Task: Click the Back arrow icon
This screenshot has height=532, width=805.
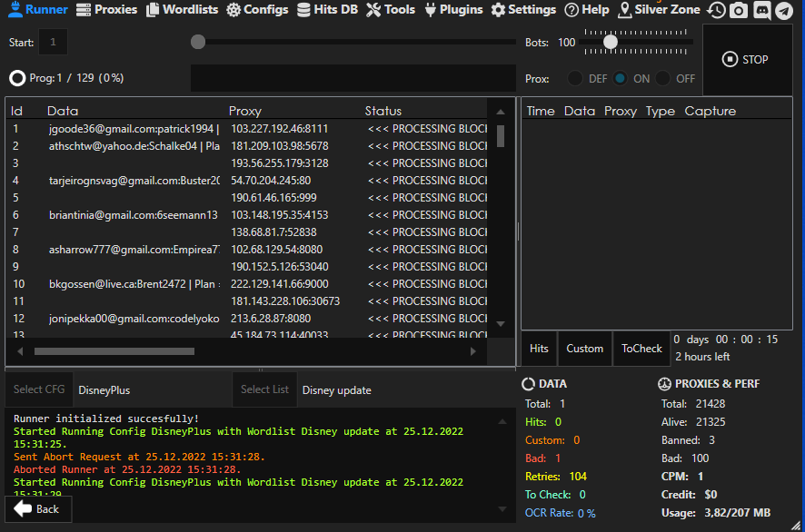Action: pos(24,509)
